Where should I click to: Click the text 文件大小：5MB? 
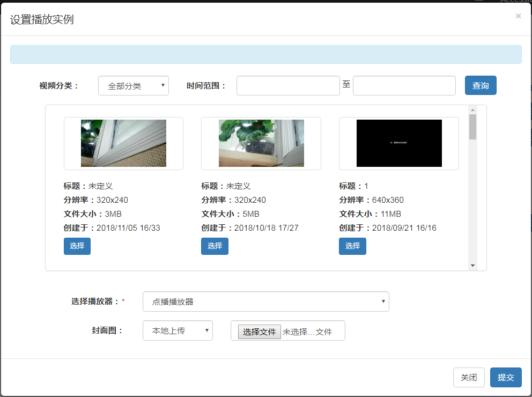pyautogui.click(x=231, y=214)
